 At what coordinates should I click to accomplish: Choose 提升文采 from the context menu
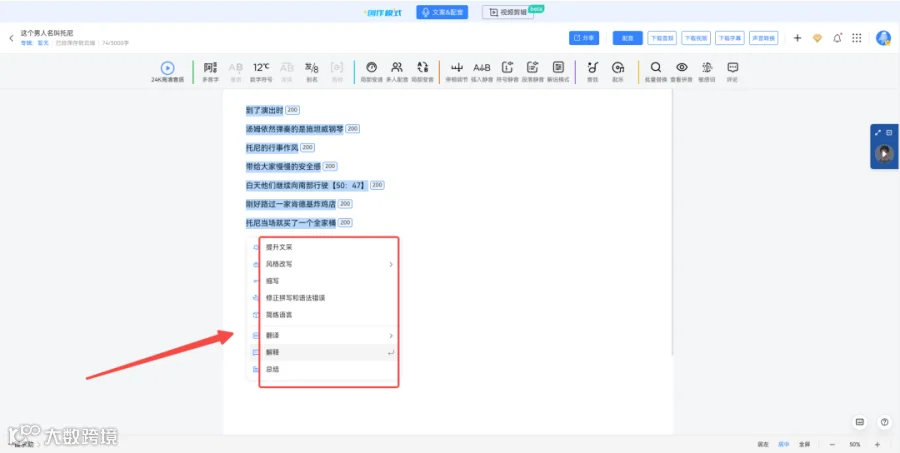pyautogui.click(x=280, y=247)
